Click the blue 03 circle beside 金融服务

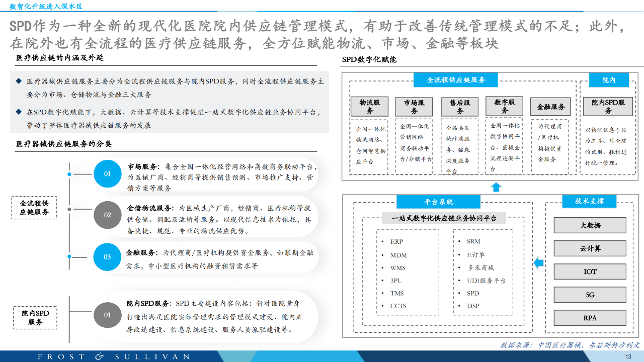coord(108,256)
